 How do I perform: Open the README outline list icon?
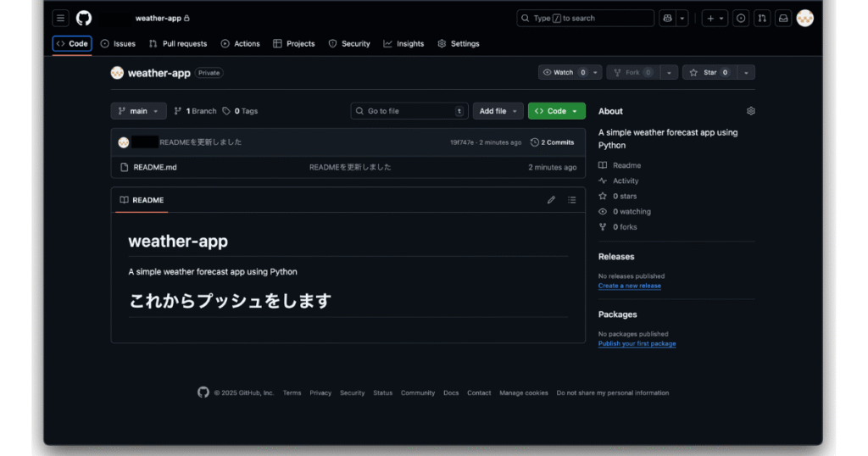click(x=571, y=200)
